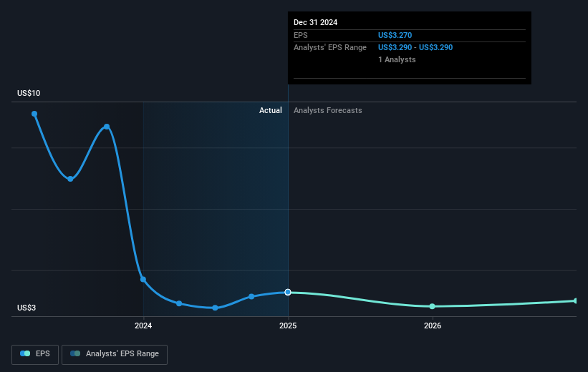Select the EPS peak point before 2024

click(107, 127)
